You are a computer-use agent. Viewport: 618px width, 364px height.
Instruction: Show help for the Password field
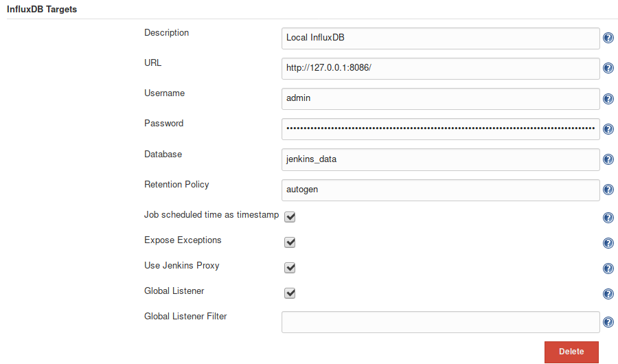click(x=608, y=129)
